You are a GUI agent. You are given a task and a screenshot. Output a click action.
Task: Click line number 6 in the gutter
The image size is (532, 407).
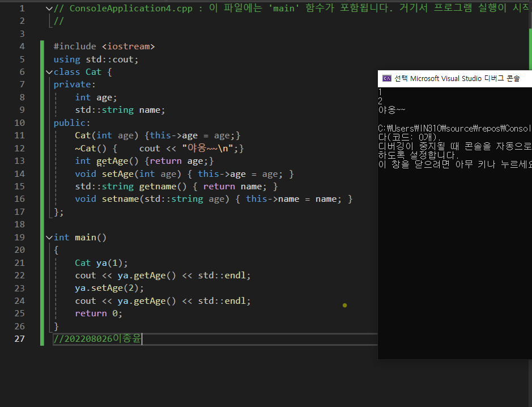pyautogui.click(x=22, y=72)
